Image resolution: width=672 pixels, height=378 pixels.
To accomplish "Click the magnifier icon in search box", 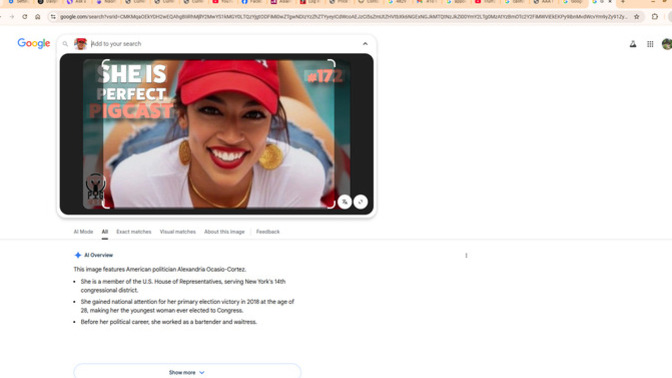I will [x=65, y=44].
